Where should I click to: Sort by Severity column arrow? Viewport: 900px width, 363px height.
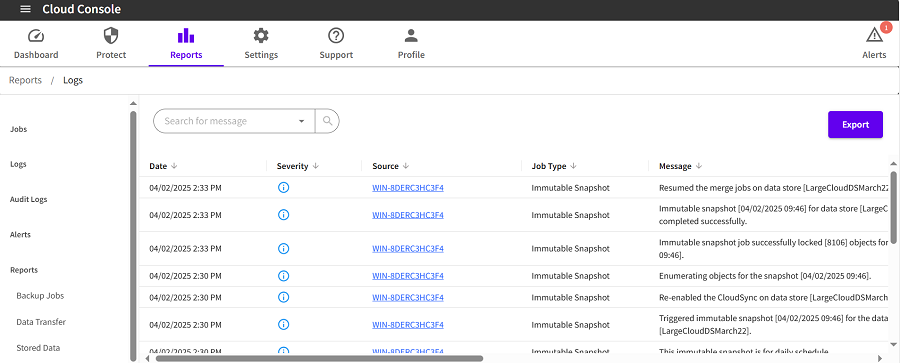click(x=316, y=166)
